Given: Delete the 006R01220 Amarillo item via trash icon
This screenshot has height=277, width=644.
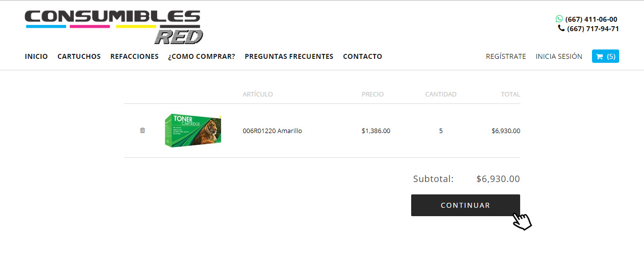Looking at the screenshot, I should pyautogui.click(x=142, y=131).
